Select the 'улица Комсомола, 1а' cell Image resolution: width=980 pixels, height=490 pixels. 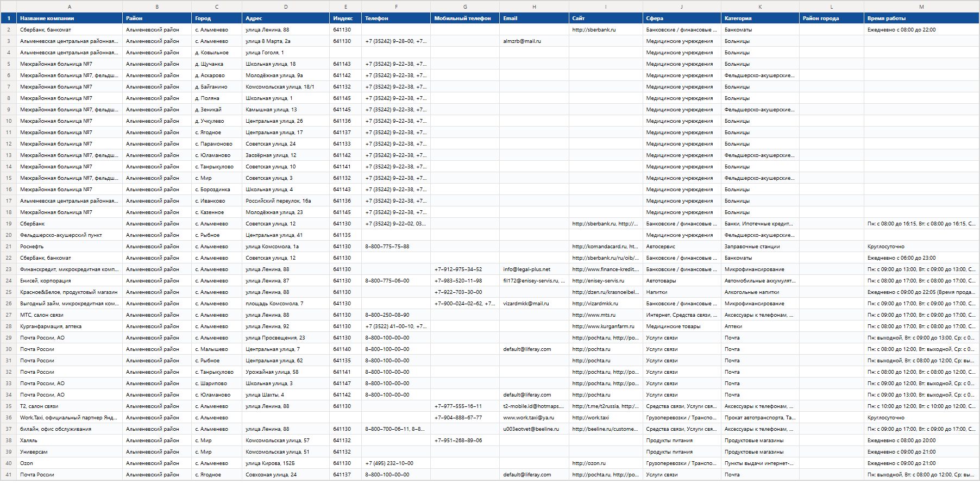pyautogui.click(x=286, y=247)
